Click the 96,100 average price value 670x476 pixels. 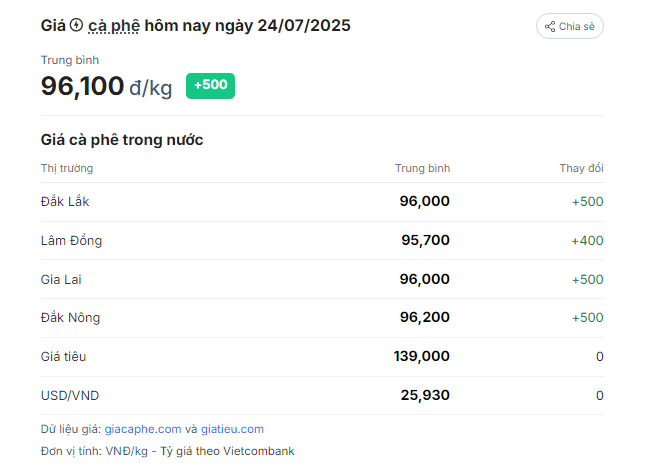point(82,86)
